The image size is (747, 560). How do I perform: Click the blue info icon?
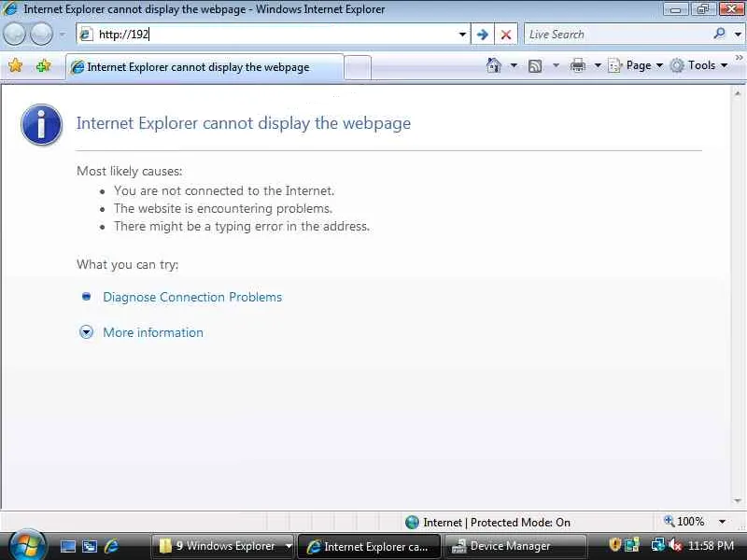pos(41,124)
